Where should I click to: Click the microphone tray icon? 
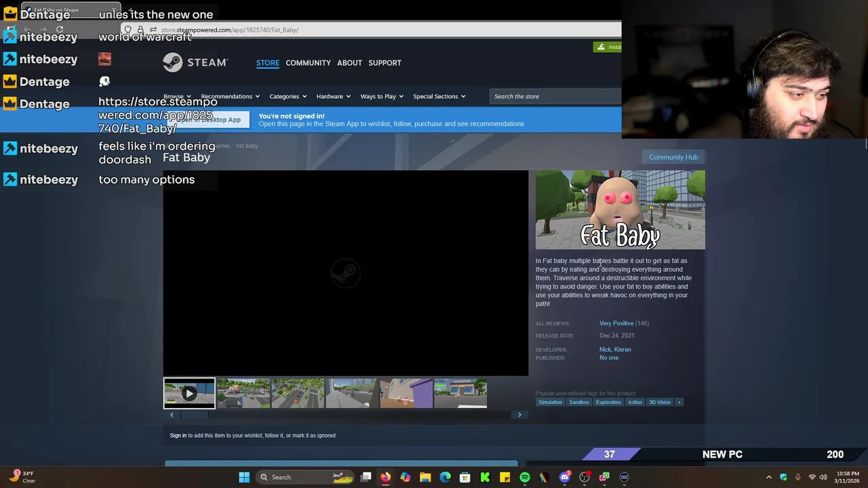(797, 477)
